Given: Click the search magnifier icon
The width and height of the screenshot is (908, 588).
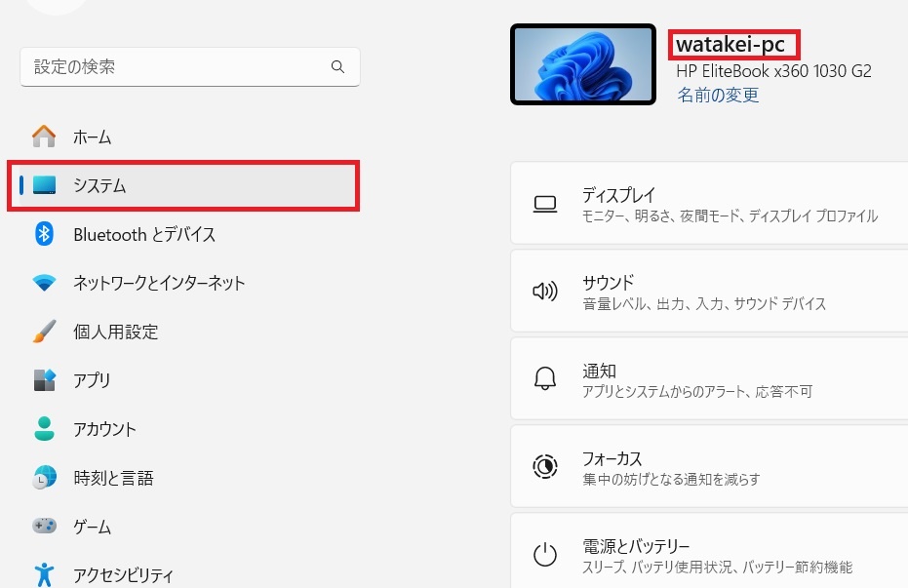Looking at the screenshot, I should (x=337, y=66).
